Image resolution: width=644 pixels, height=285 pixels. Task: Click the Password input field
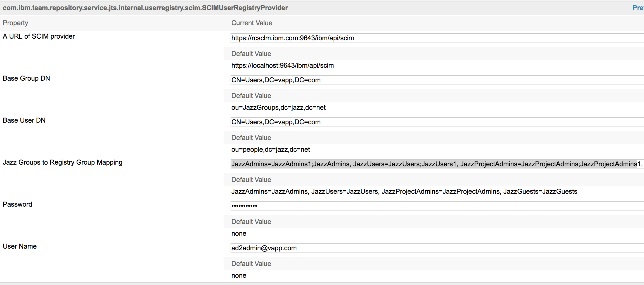pos(437,206)
